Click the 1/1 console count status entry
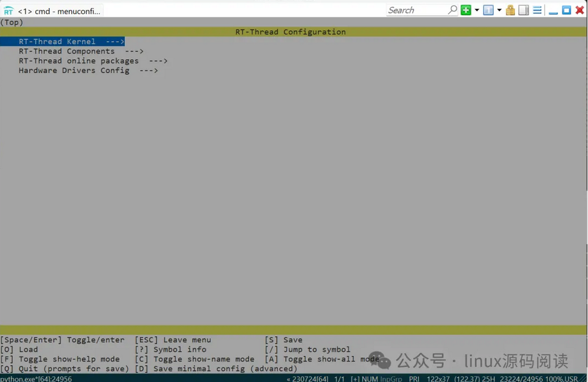The height and width of the screenshot is (382, 588). (x=339, y=379)
